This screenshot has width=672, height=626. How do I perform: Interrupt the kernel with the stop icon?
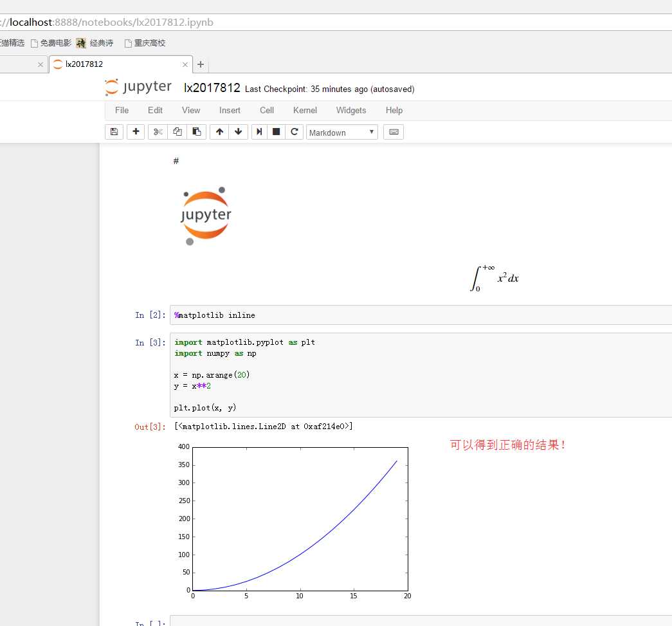click(x=277, y=132)
